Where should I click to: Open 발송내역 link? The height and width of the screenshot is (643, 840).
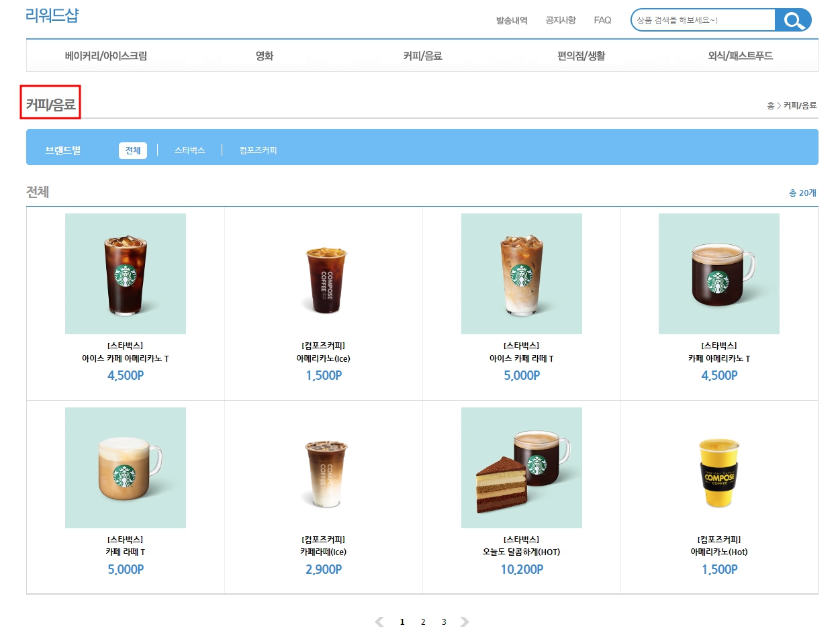pos(512,20)
